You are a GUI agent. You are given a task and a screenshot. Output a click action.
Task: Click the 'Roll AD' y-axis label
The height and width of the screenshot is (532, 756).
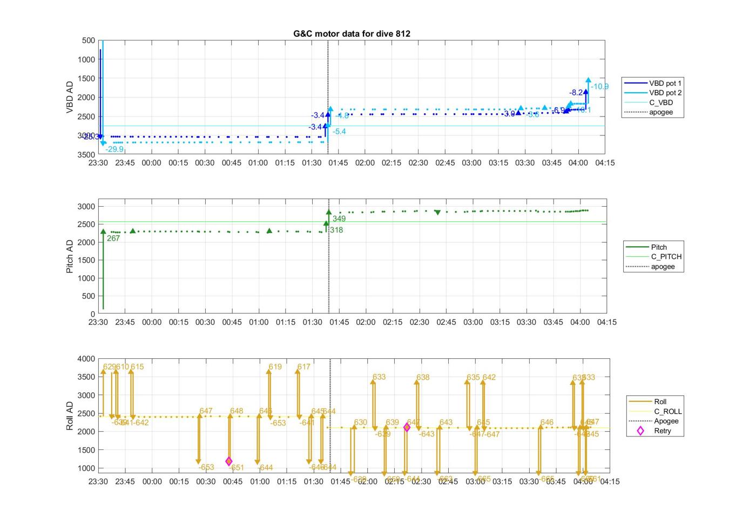click(70, 415)
